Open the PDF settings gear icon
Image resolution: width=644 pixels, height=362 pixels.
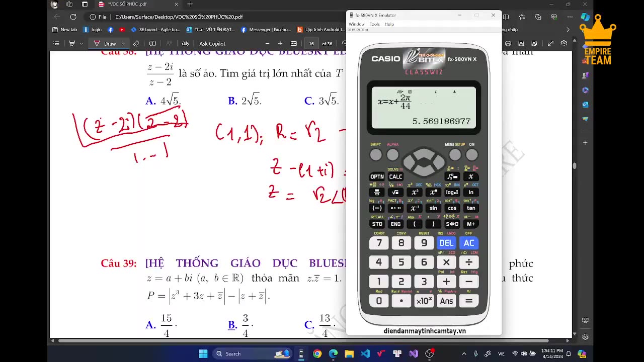[x=564, y=44]
